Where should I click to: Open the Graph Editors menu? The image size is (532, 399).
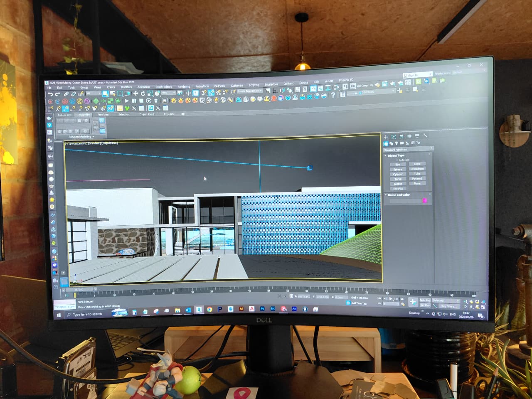164,87
